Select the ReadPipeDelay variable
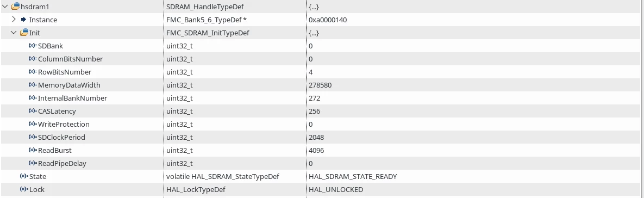This screenshot has height=198, width=644. (62, 164)
